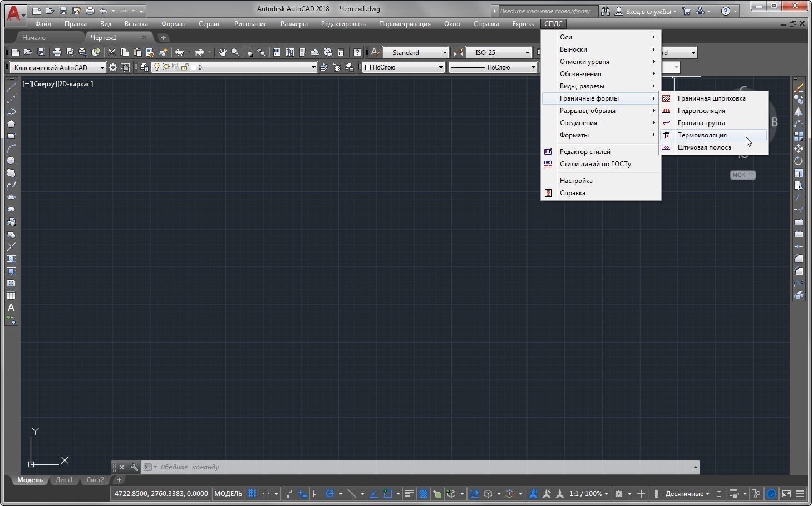Open the Hatch tool
The image size is (812, 506).
pyautogui.click(x=11, y=259)
